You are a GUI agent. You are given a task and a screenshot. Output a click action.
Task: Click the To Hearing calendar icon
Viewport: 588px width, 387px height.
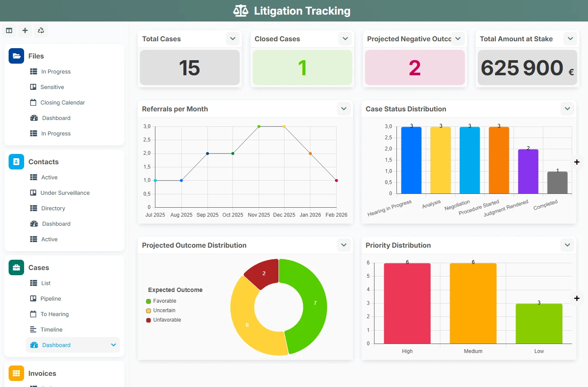click(x=33, y=314)
